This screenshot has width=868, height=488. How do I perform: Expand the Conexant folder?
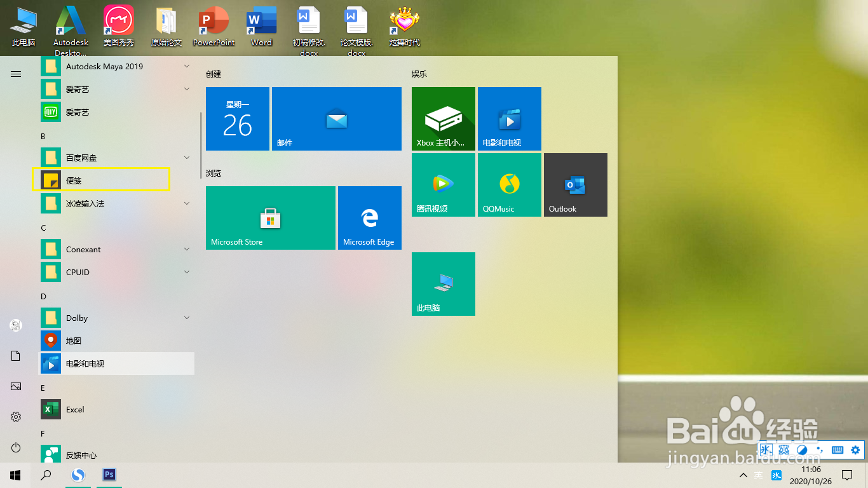click(x=187, y=249)
